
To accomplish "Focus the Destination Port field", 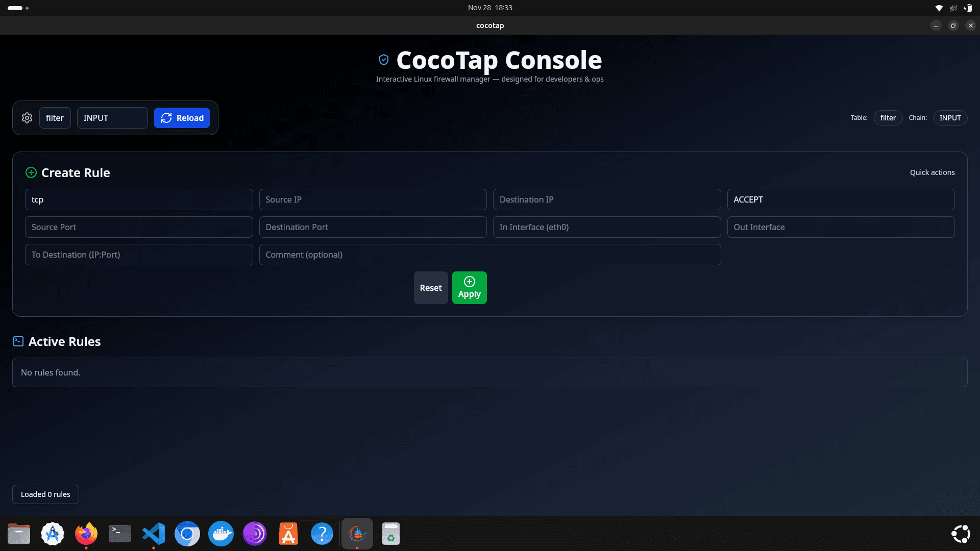I will (x=373, y=227).
